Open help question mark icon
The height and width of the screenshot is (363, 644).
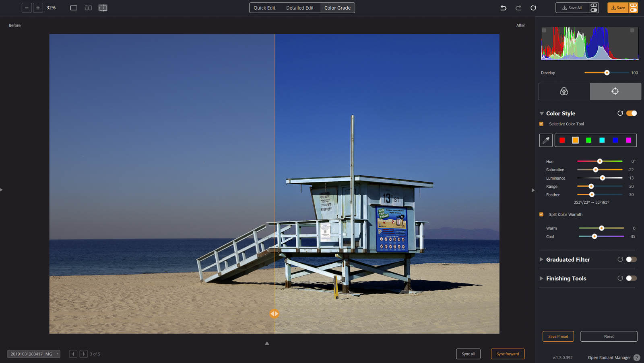tap(637, 357)
